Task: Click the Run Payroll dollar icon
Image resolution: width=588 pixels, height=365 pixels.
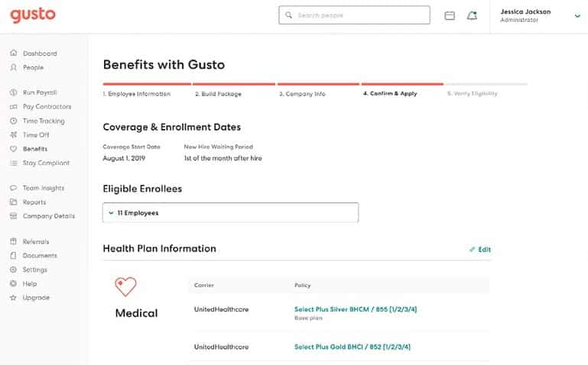Action: pos(14,92)
